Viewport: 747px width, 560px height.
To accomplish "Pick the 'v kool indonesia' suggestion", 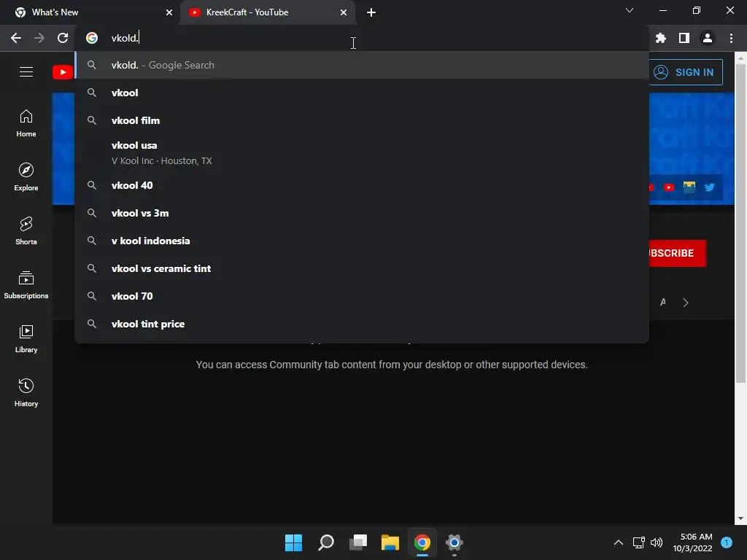I will click(x=362, y=241).
